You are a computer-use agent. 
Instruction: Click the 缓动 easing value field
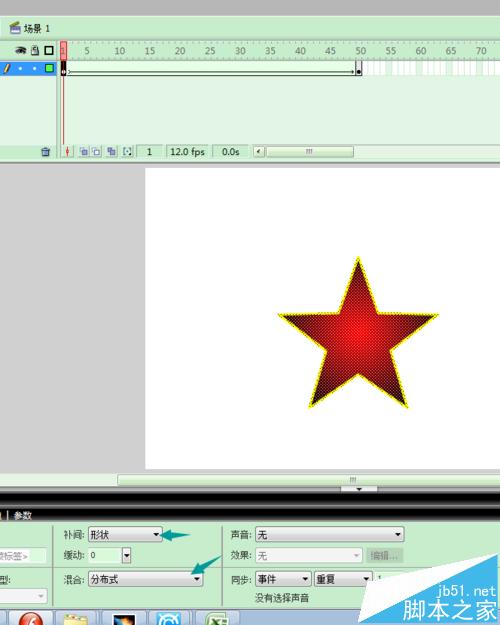coord(105,555)
